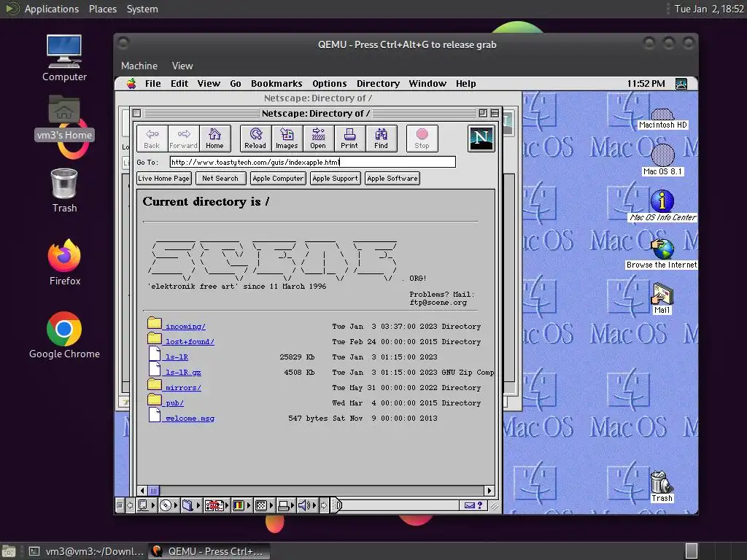Click the control strip left scroll arrow
The height and width of the screenshot is (560, 747).
(130, 505)
